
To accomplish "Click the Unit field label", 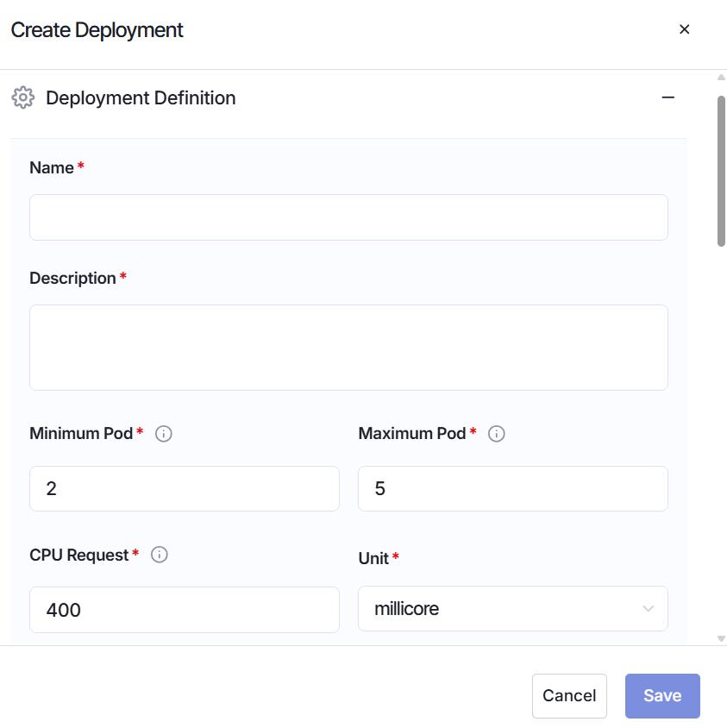I will 373,558.
